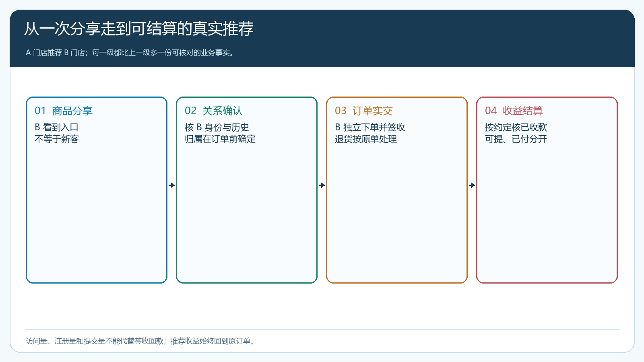Click the heading 01 商品分享
Screen dimensions: 644x362
[x=64, y=111]
